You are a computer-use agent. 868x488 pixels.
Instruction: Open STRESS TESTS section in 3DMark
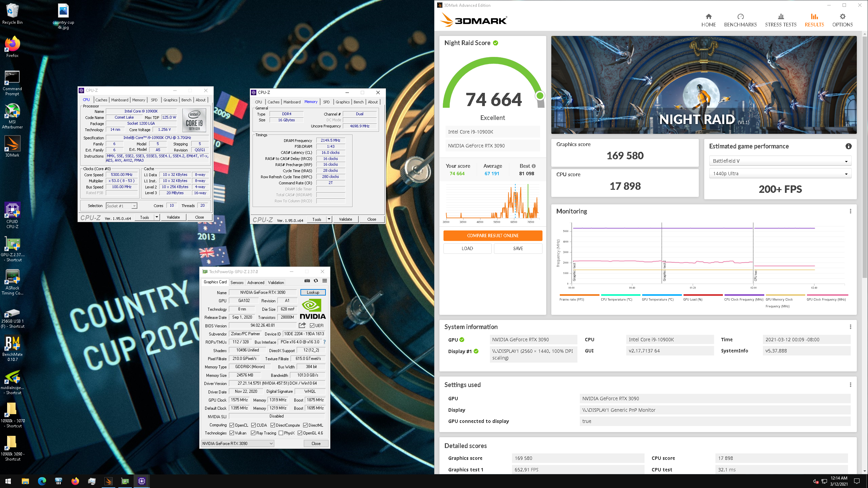(781, 20)
